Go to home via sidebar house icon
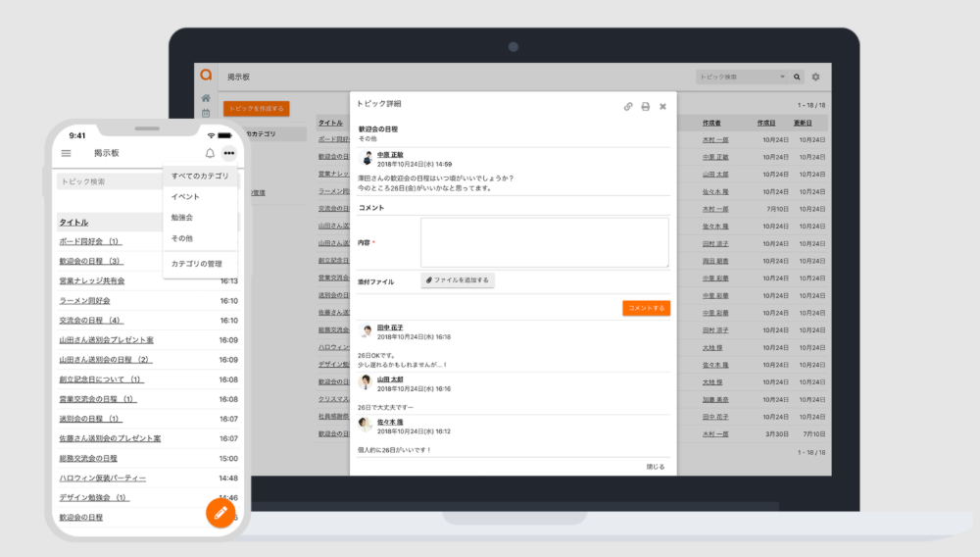The width and height of the screenshot is (980, 557). [206, 98]
